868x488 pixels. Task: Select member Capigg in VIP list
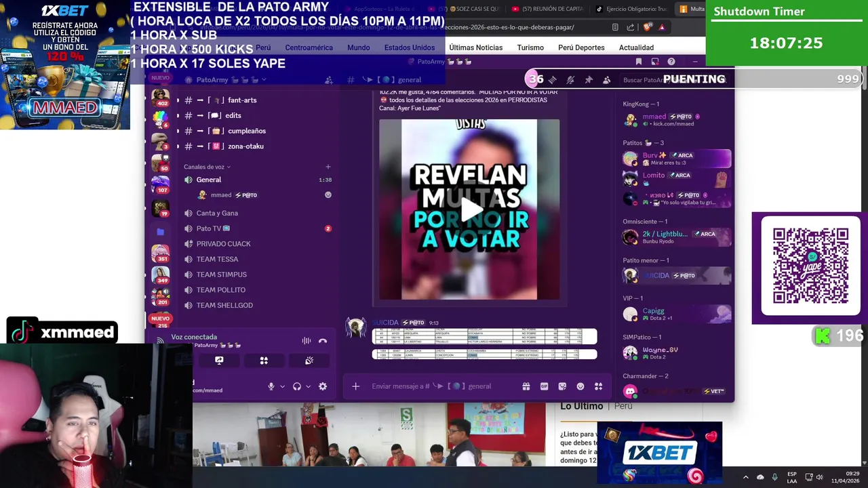[x=676, y=314]
